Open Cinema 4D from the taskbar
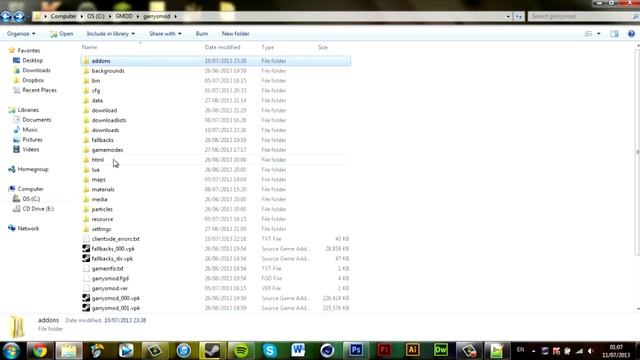The width and height of the screenshot is (640, 360). tap(327, 351)
